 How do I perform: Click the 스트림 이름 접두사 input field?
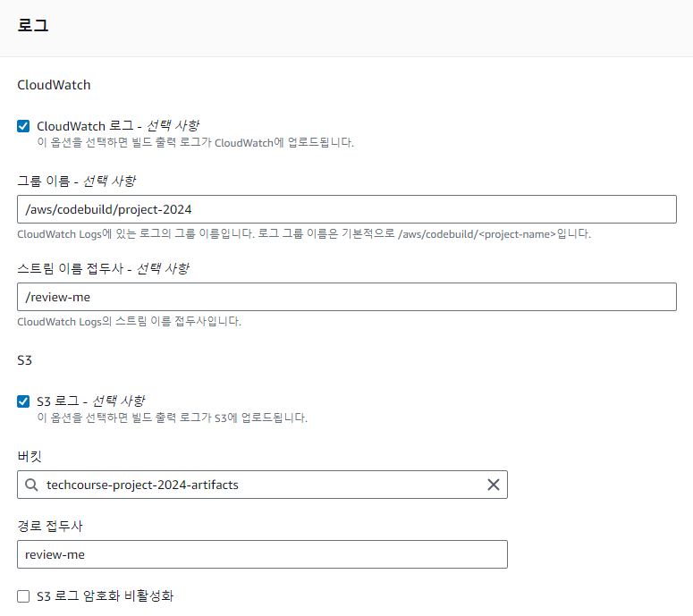coord(347,297)
